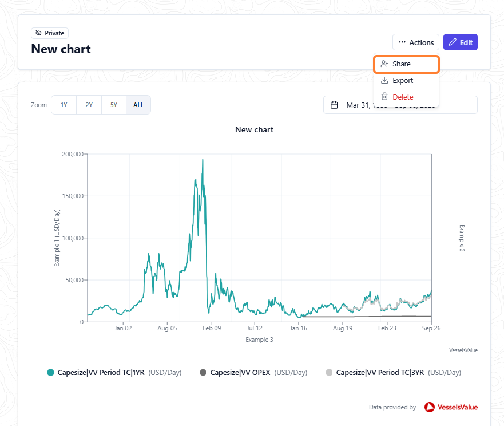Click the VesselsValue logo link

click(451, 407)
